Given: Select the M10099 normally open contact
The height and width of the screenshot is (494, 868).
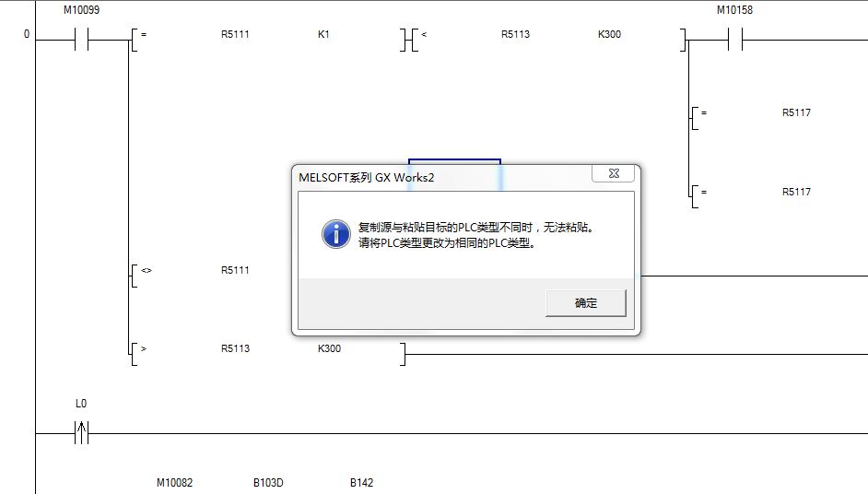Looking at the screenshot, I should [81, 40].
